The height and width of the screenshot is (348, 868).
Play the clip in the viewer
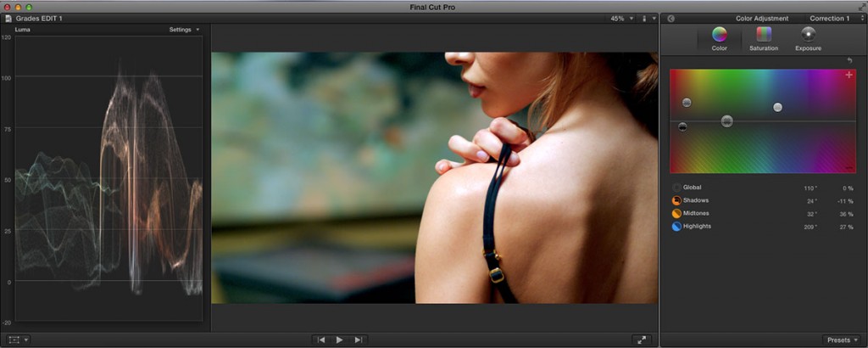pyautogui.click(x=339, y=340)
